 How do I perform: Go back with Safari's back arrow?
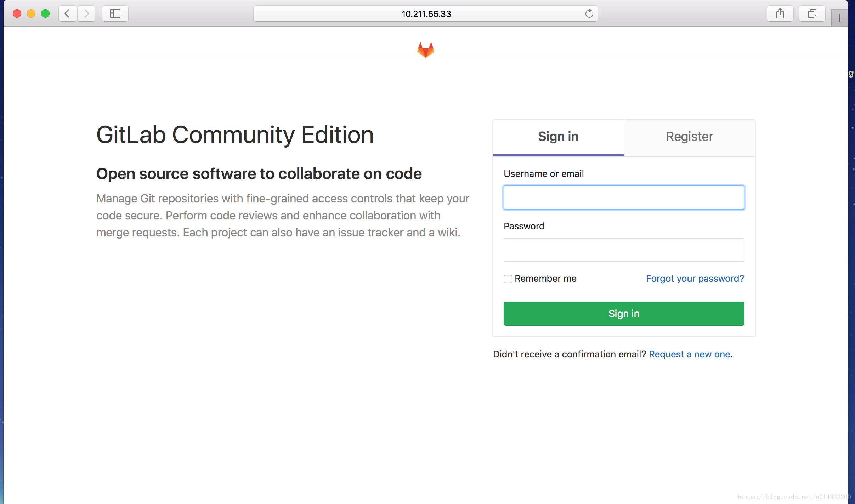67,14
